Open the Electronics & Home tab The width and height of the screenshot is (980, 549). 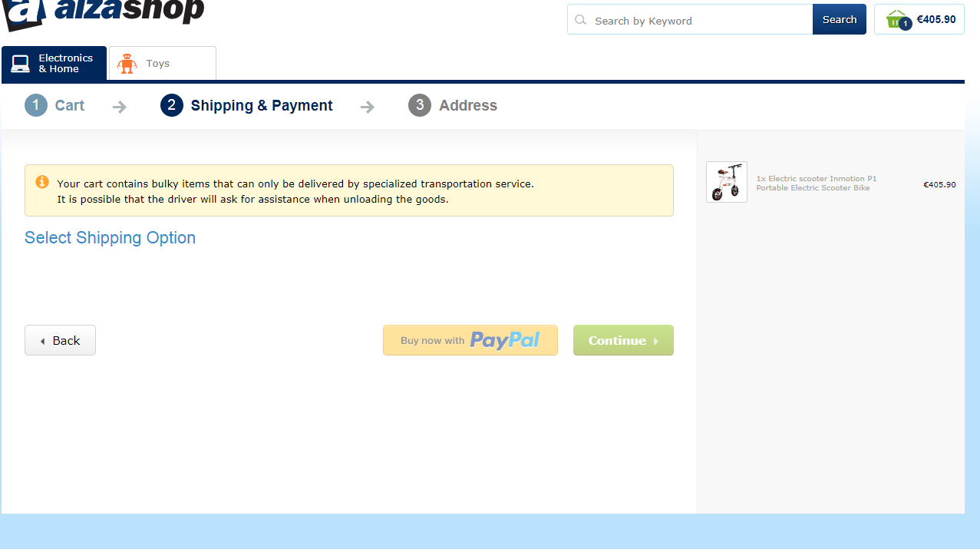(x=54, y=63)
